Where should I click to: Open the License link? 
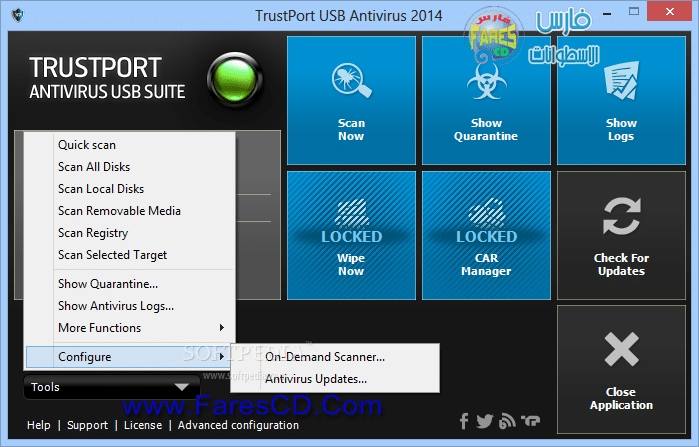click(143, 425)
